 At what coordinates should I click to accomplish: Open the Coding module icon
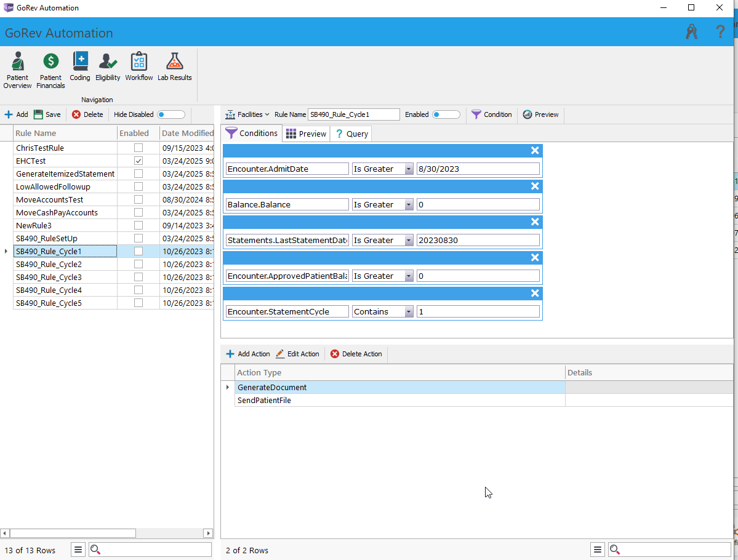point(80,66)
